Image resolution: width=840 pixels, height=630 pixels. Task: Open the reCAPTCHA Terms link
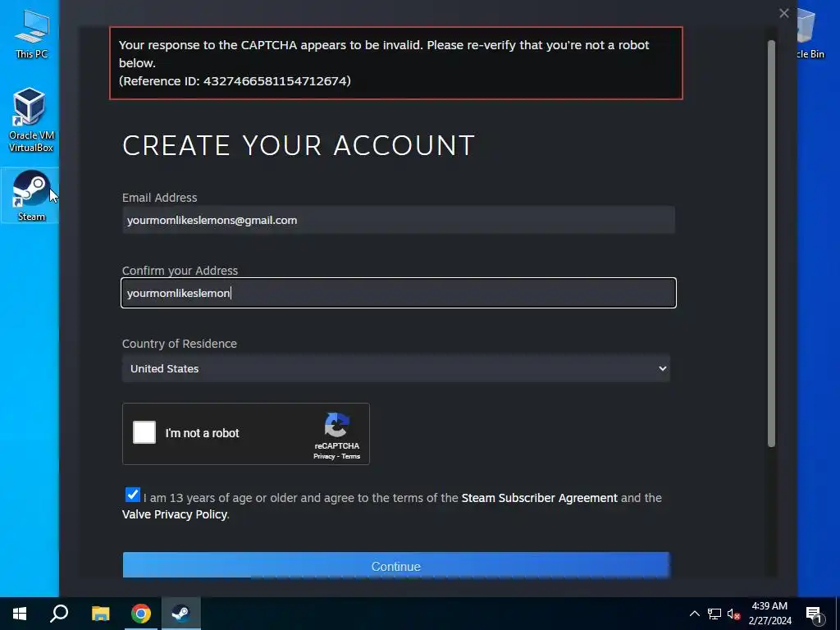(351, 456)
